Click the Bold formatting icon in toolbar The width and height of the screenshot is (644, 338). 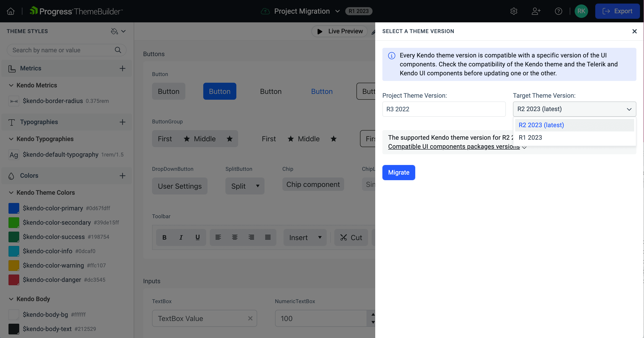[164, 238]
